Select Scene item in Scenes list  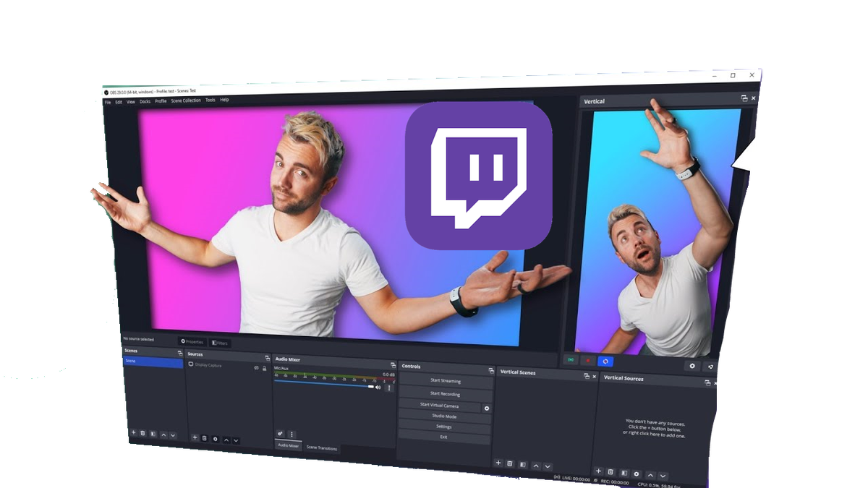point(153,361)
